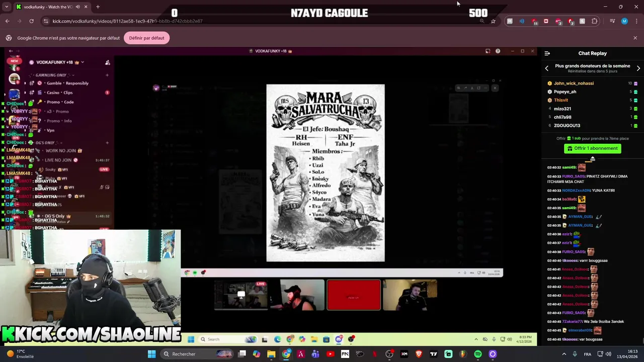Collapse OG'S ONLY category in Discord
This screenshot has height=362, width=644.
tap(45, 143)
